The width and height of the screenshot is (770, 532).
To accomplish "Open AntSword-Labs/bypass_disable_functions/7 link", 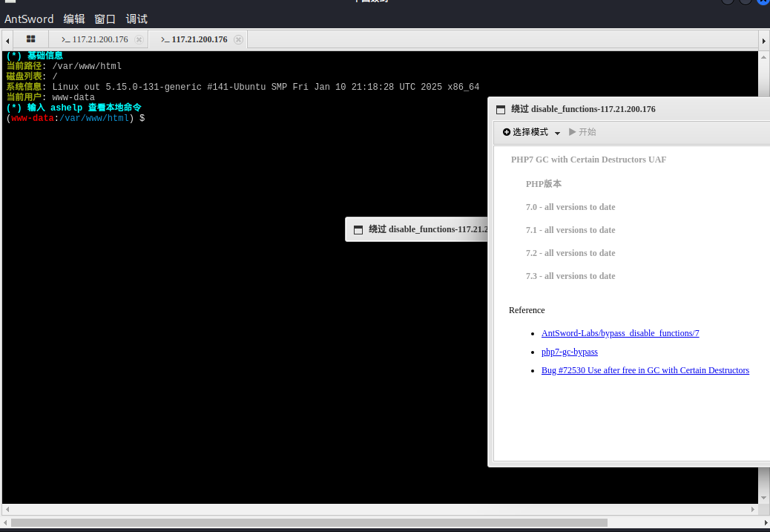I will pos(619,333).
